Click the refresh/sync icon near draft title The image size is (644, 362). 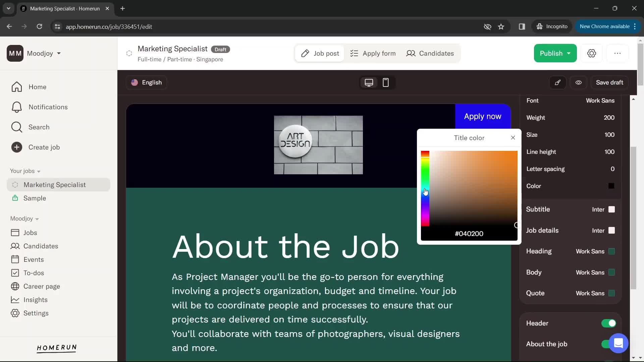tap(129, 53)
